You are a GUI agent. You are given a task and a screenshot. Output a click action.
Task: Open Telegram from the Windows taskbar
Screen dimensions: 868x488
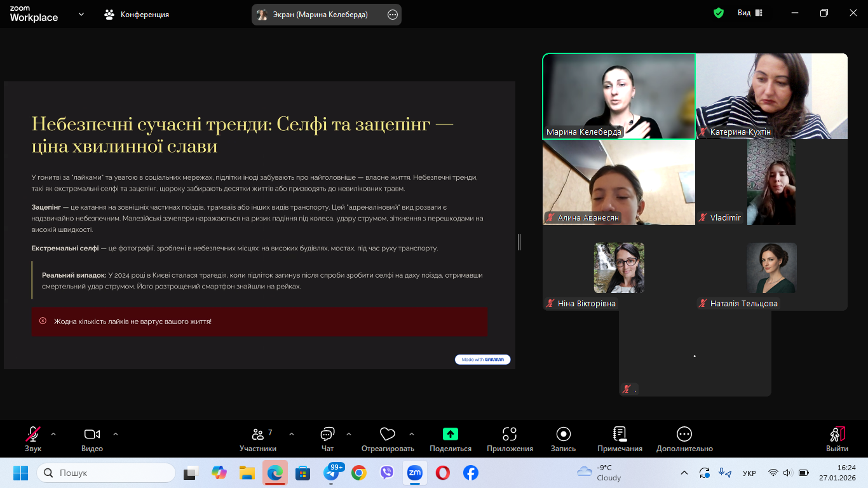331,473
